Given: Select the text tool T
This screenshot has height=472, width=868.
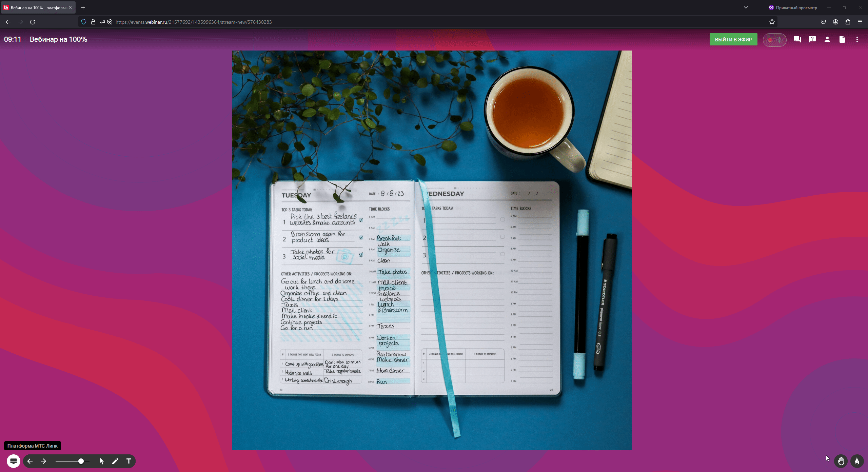Looking at the screenshot, I should pos(129,461).
